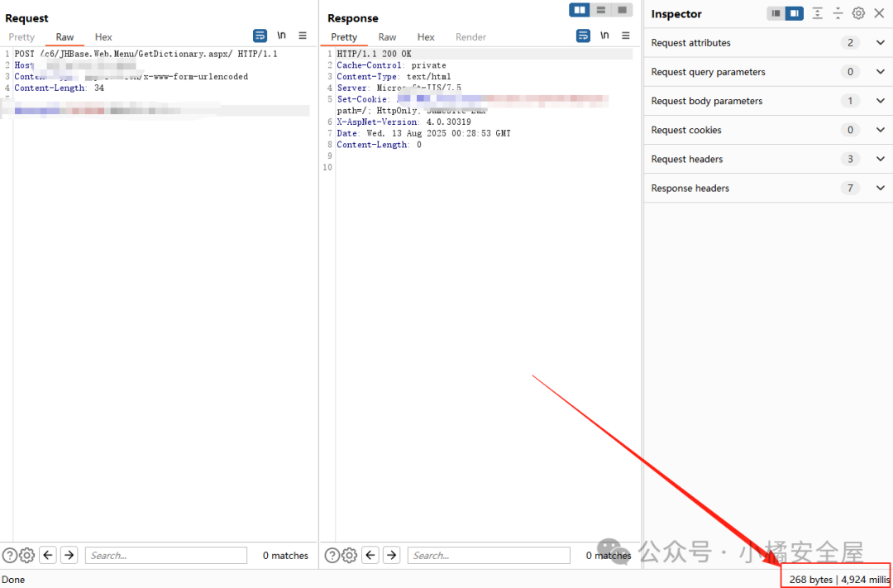The width and height of the screenshot is (893, 588).
Task: Click collapse all sections icon in Inspector
Action: [x=838, y=13]
